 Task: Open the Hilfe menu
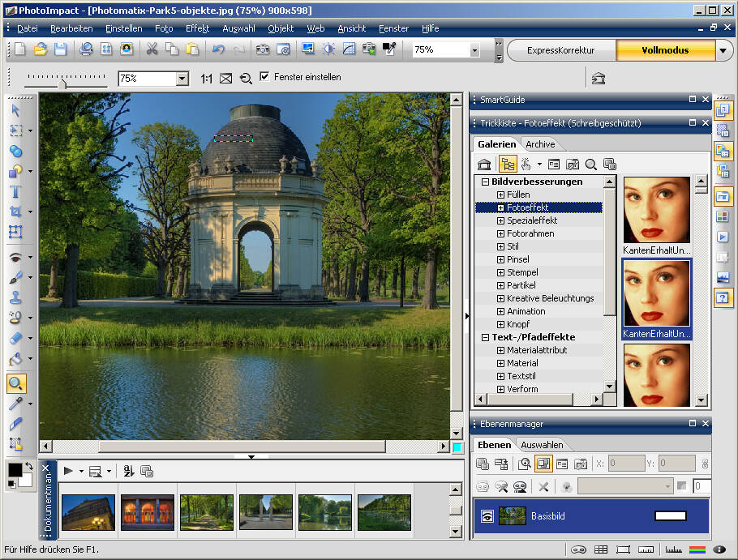[x=430, y=28]
